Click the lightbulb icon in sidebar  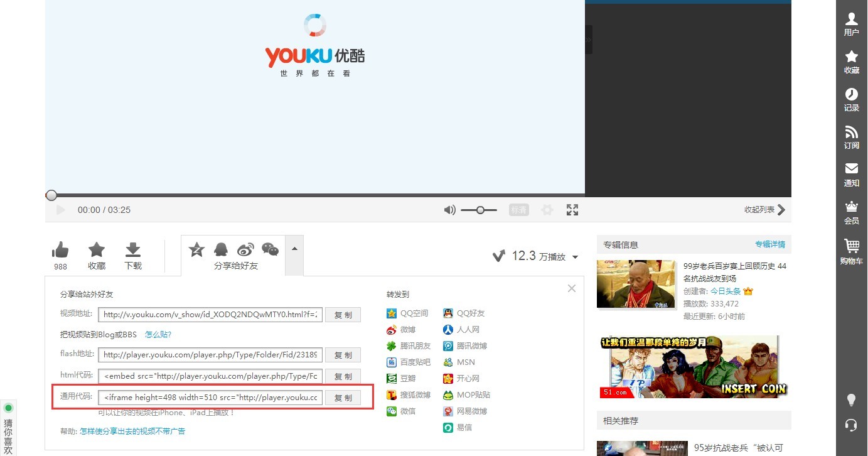(x=851, y=399)
